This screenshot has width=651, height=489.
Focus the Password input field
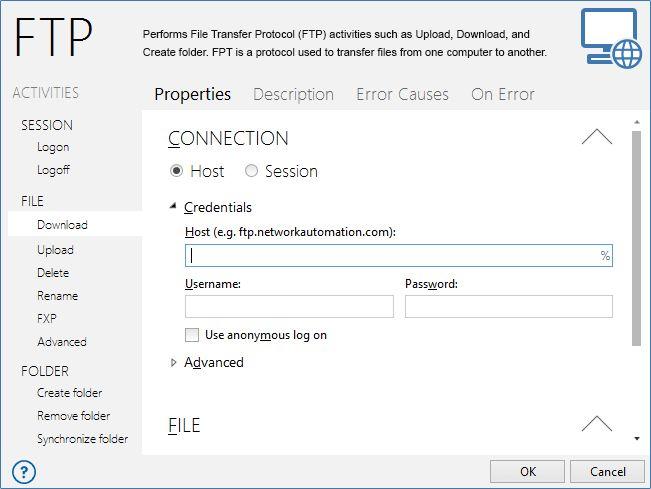point(509,306)
